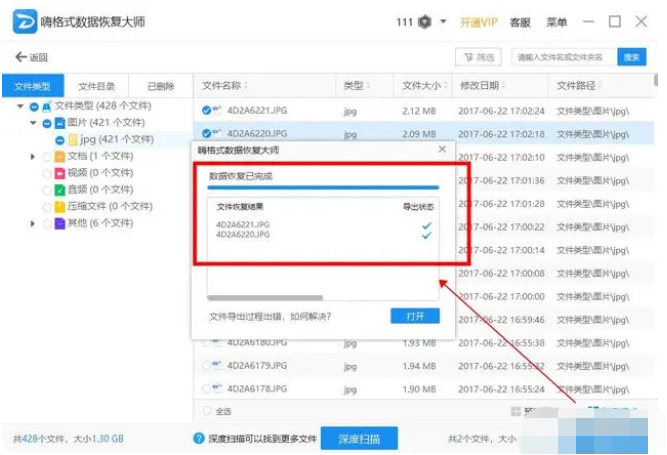Check the 4D2A6179.JPG row checkbox

coord(206,365)
